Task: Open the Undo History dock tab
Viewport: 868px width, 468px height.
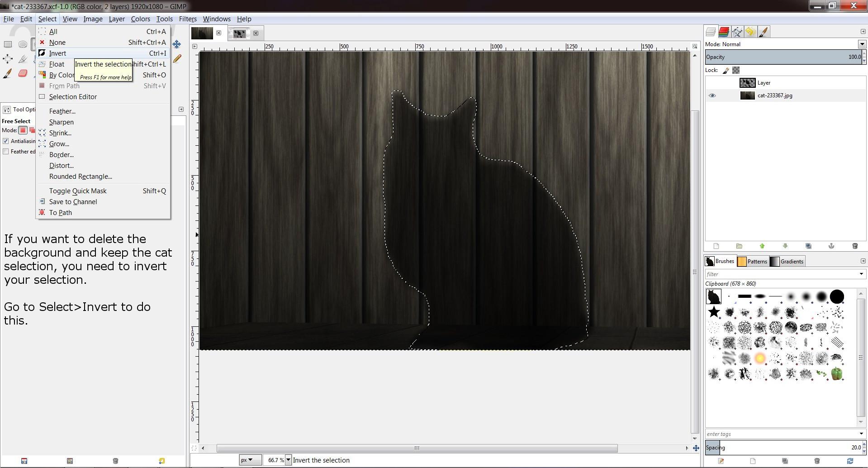Action: [x=750, y=32]
